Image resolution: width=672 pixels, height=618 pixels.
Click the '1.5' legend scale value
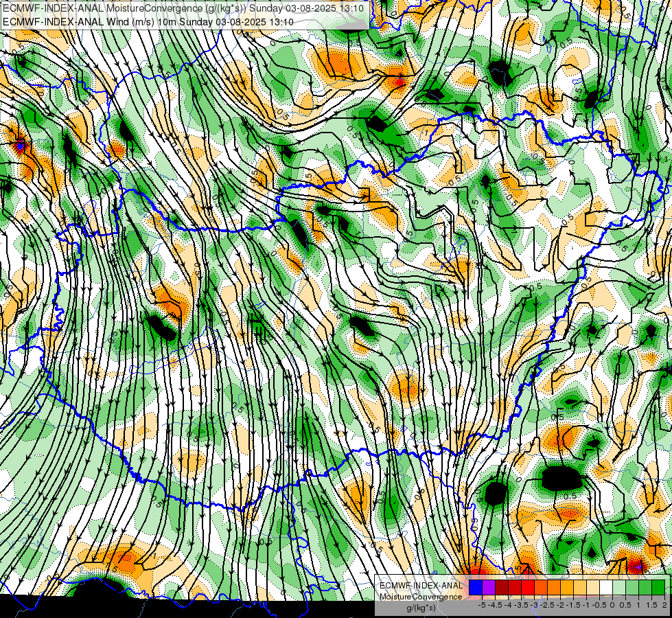652,605
